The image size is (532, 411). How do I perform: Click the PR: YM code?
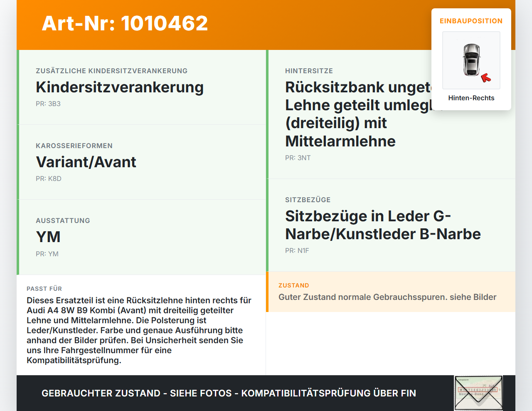(47, 254)
